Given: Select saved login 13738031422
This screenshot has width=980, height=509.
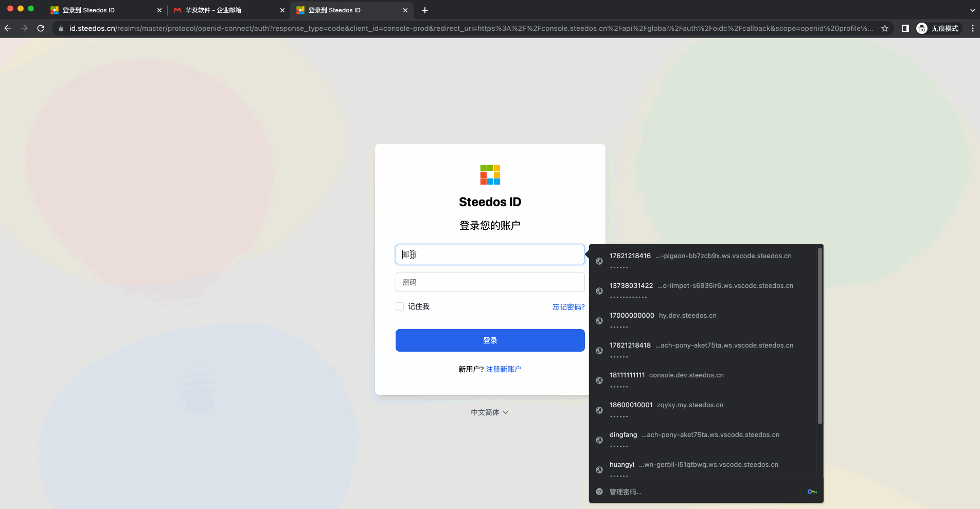Looking at the screenshot, I should click(x=703, y=291).
